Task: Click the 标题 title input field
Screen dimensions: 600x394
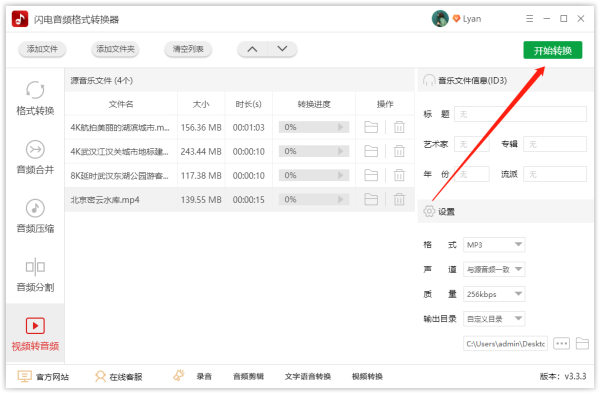Action: point(520,114)
